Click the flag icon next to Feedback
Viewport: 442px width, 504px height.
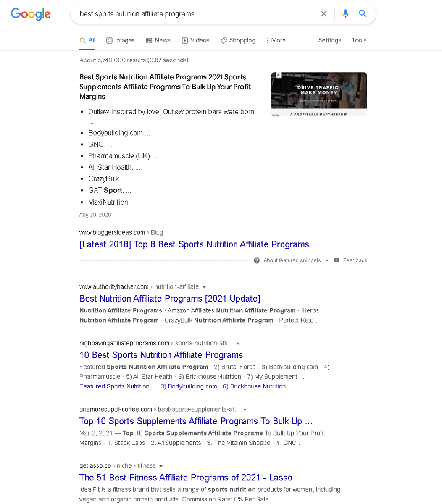click(x=336, y=260)
